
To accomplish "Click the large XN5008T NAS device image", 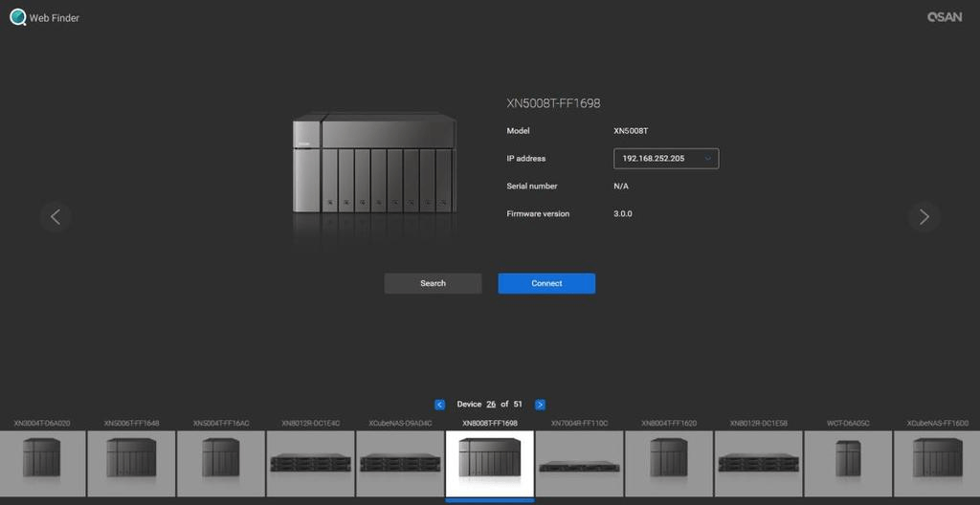I will pyautogui.click(x=374, y=164).
